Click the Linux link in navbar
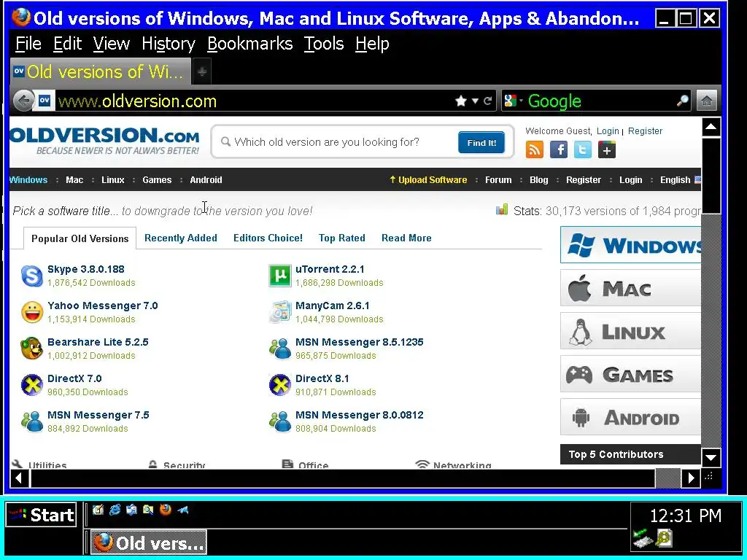Image resolution: width=747 pixels, height=560 pixels. (x=113, y=180)
